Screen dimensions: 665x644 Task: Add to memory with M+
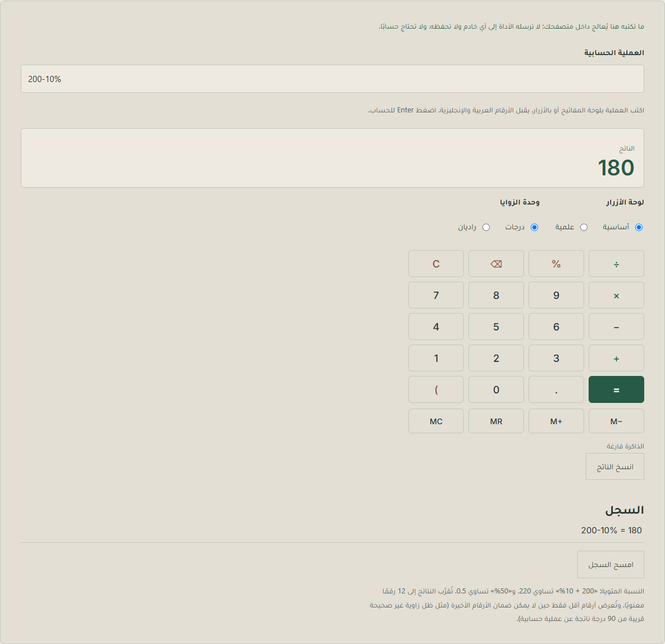[556, 421]
